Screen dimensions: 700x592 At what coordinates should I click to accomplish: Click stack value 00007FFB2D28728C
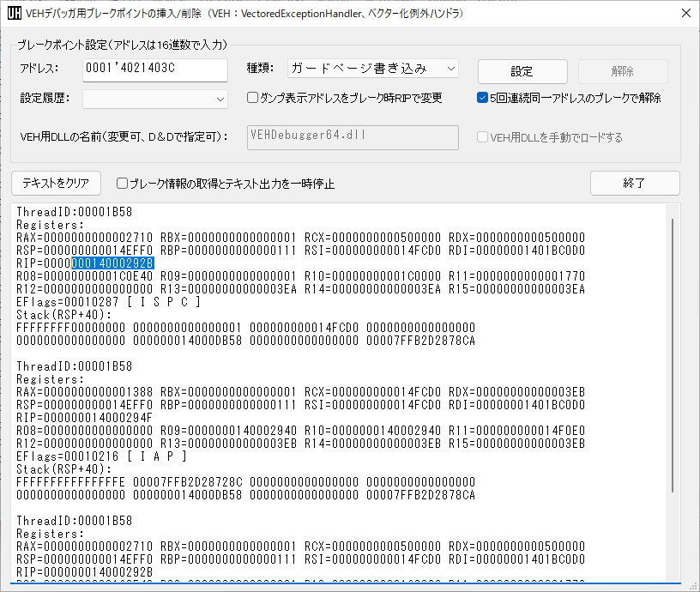(188, 482)
